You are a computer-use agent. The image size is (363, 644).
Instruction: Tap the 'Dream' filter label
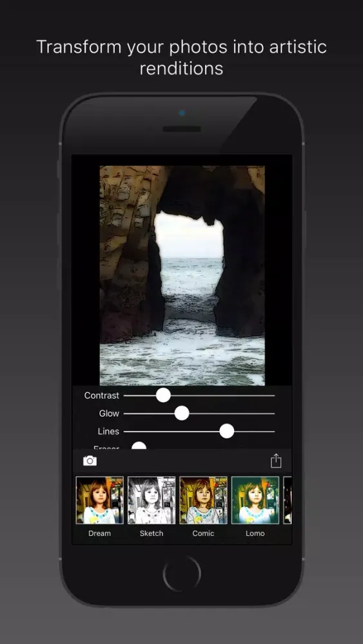pos(99,533)
